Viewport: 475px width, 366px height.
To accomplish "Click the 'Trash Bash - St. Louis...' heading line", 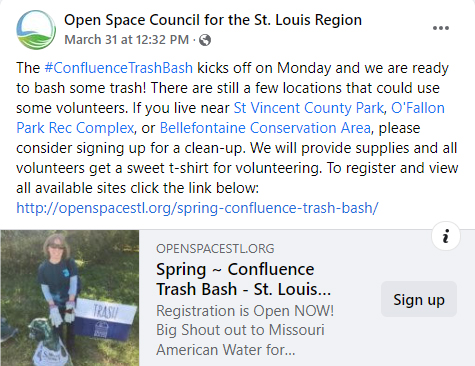I will (244, 289).
